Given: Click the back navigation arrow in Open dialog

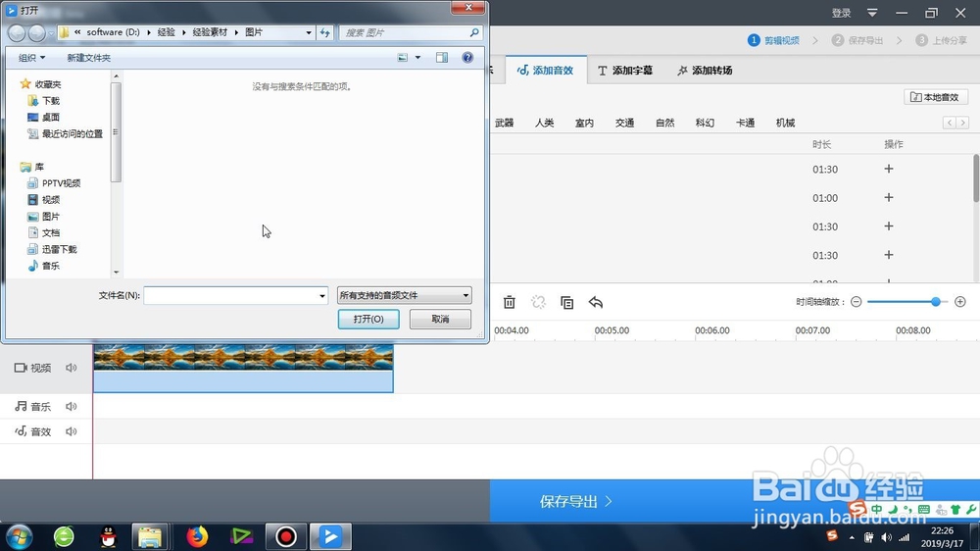Looking at the screenshot, I should 18,32.
